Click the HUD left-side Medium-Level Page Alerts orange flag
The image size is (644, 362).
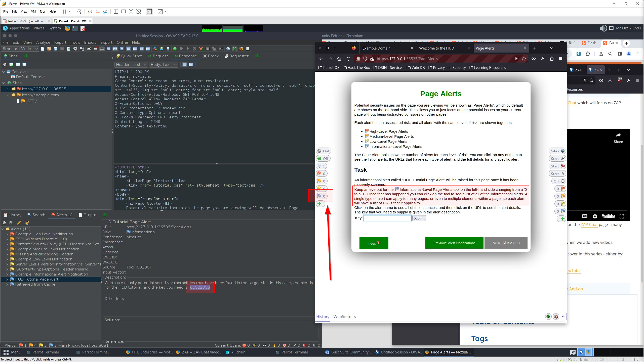tap(321, 181)
